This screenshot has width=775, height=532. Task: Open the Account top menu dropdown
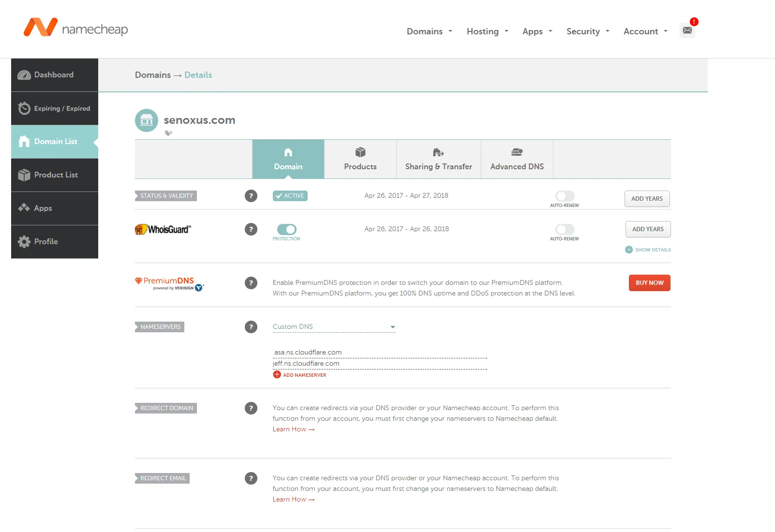[646, 31]
